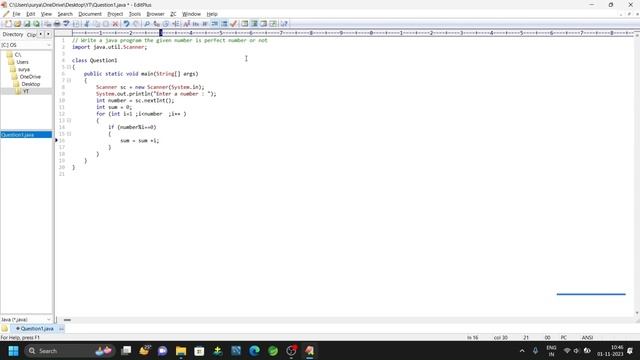Open the Search menu
The width and height of the screenshot is (640, 360).
(x=65, y=14)
